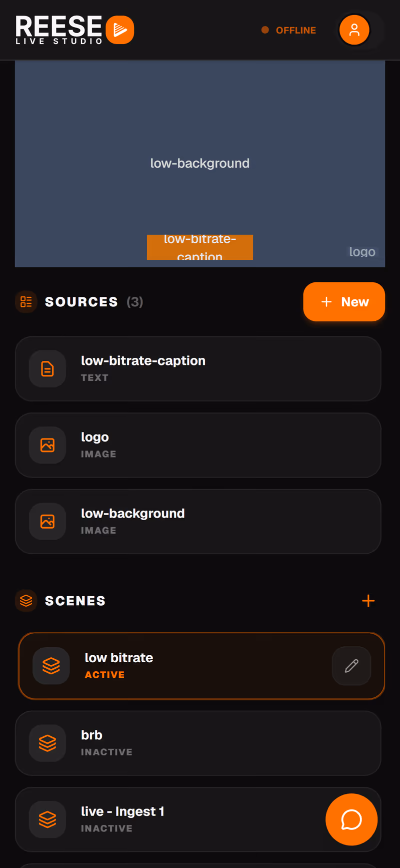Click INACTIVE label under live - Ingest 1

(x=106, y=828)
